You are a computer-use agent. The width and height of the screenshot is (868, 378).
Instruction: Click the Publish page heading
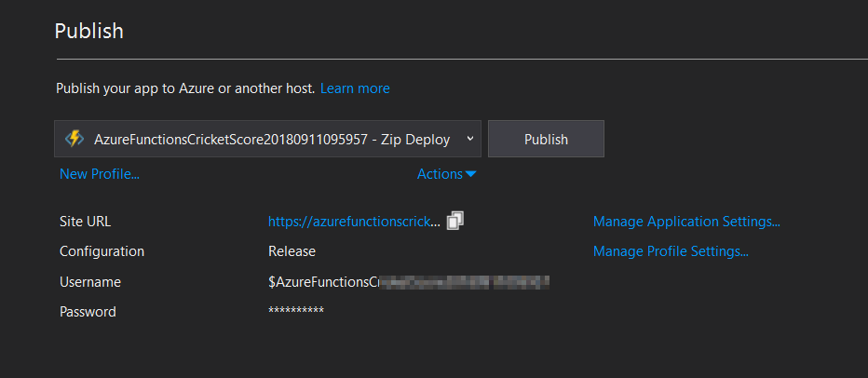[89, 31]
